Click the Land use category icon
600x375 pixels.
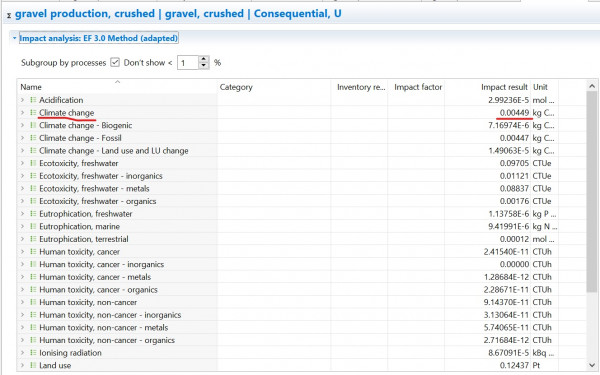33,365
